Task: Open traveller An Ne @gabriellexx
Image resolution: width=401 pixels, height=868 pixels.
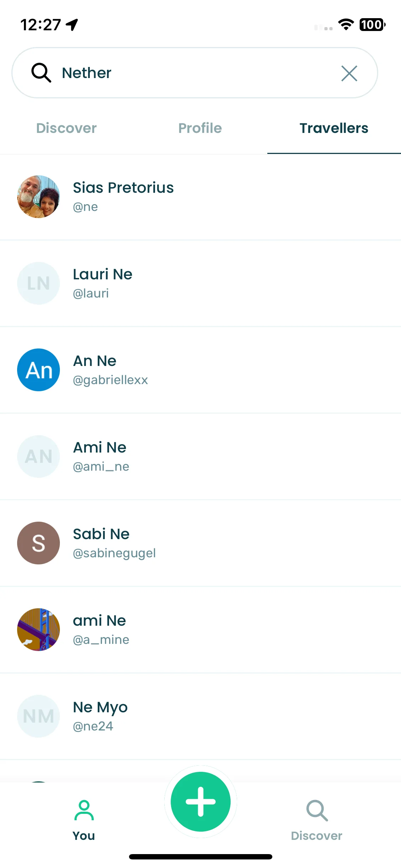Action: tap(200, 370)
